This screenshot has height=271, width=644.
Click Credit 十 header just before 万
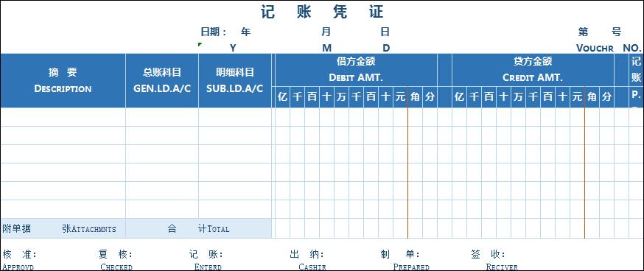pos(503,97)
